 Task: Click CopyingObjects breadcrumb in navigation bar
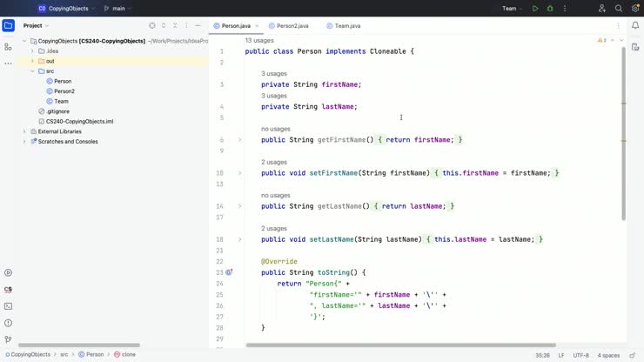coord(28,354)
